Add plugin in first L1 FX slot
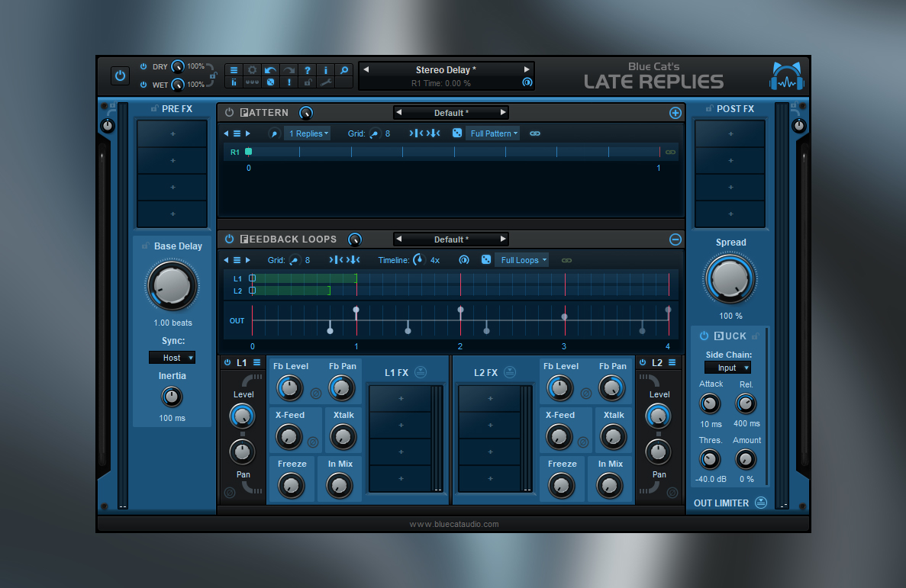The width and height of the screenshot is (906, 588). [401, 399]
